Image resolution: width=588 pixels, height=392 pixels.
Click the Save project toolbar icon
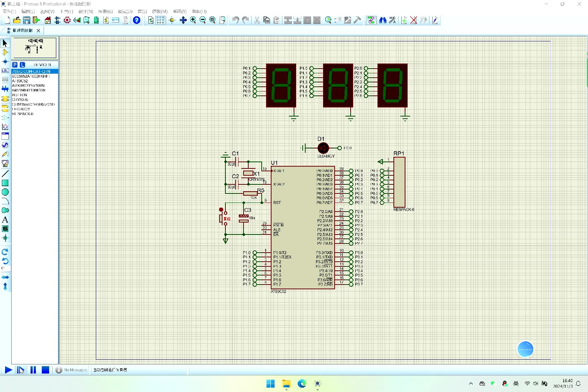pyautogui.click(x=26, y=20)
